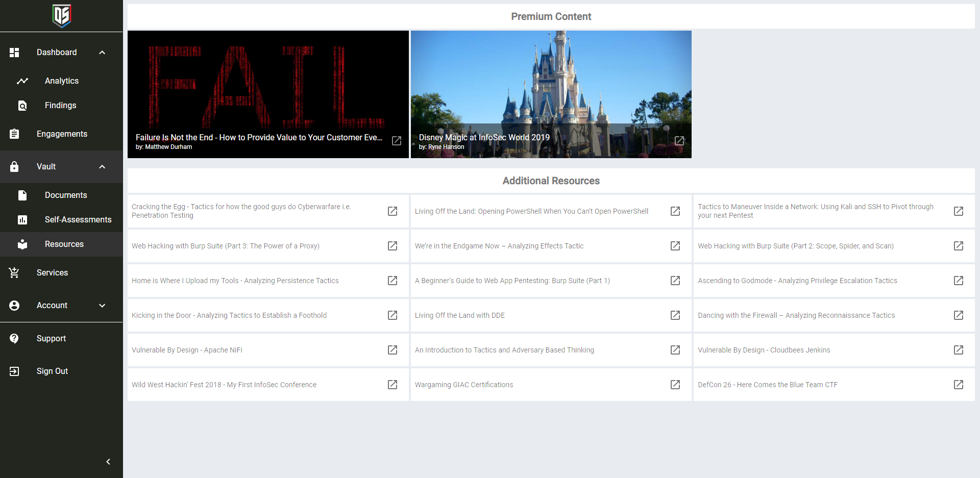
Task: Open the Findings menu item
Action: tap(61, 106)
